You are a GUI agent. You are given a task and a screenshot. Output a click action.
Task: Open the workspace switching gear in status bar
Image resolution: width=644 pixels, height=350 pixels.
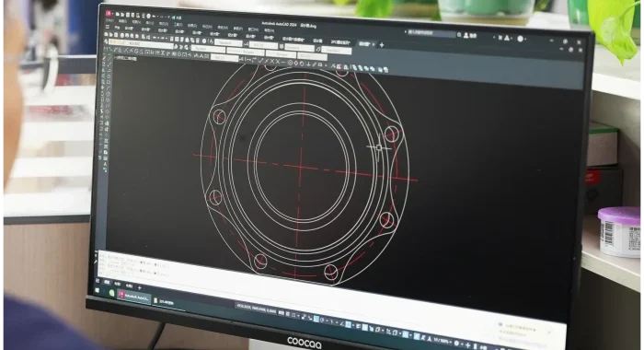[456, 344]
